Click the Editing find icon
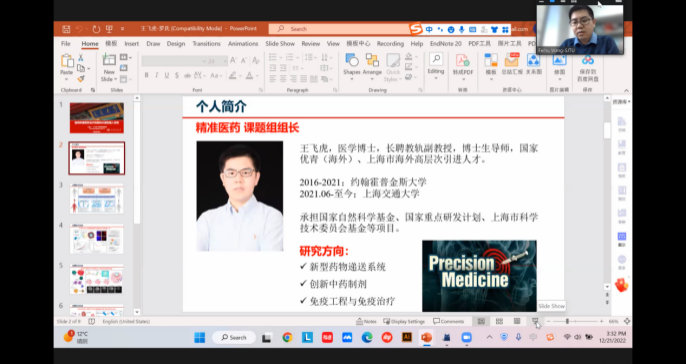Viewport: 687px width, 364px height. click(x=436, y=59)
